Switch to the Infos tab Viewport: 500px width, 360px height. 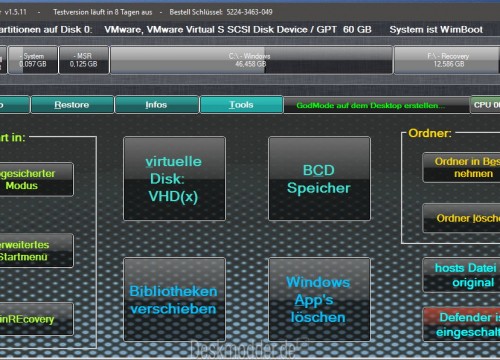pos(156,105)
